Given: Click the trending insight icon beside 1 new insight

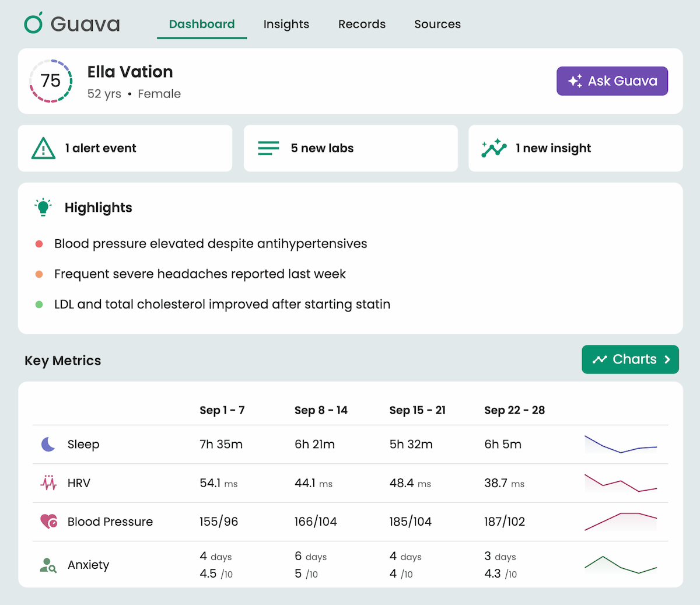Looking at the screenshot, I should (x=493, y=148).
